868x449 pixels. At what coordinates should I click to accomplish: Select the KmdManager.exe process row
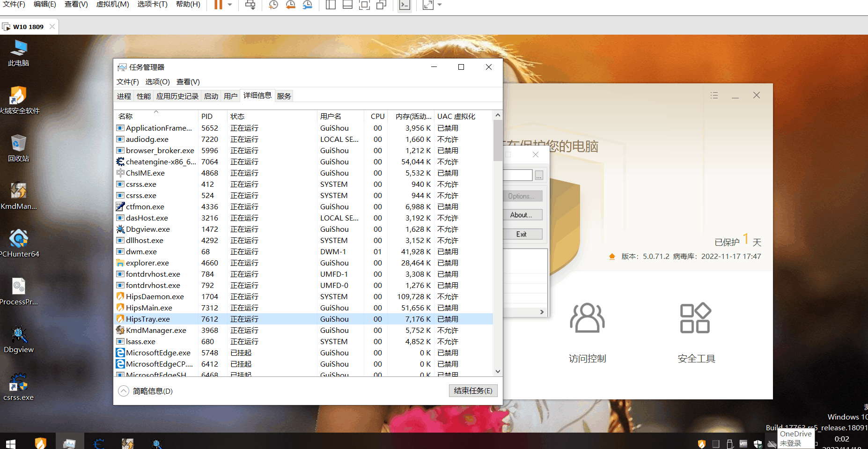[x=303, y=331]
